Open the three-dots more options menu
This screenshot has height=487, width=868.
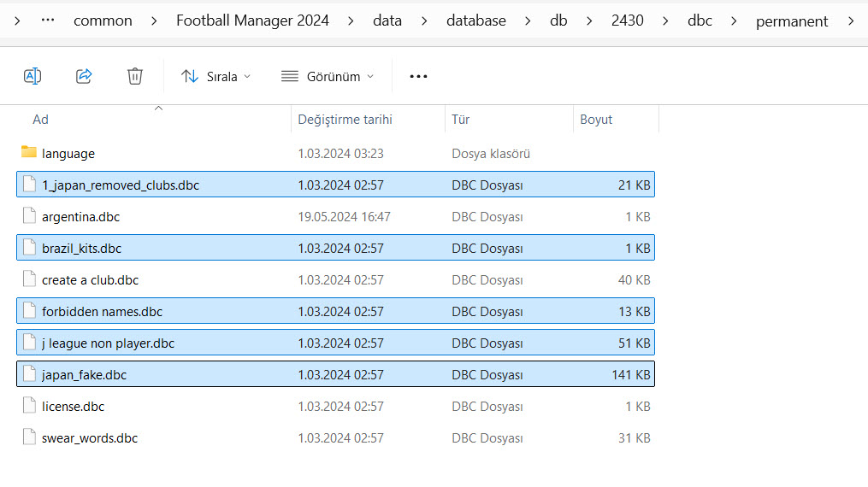click(418, 76)
